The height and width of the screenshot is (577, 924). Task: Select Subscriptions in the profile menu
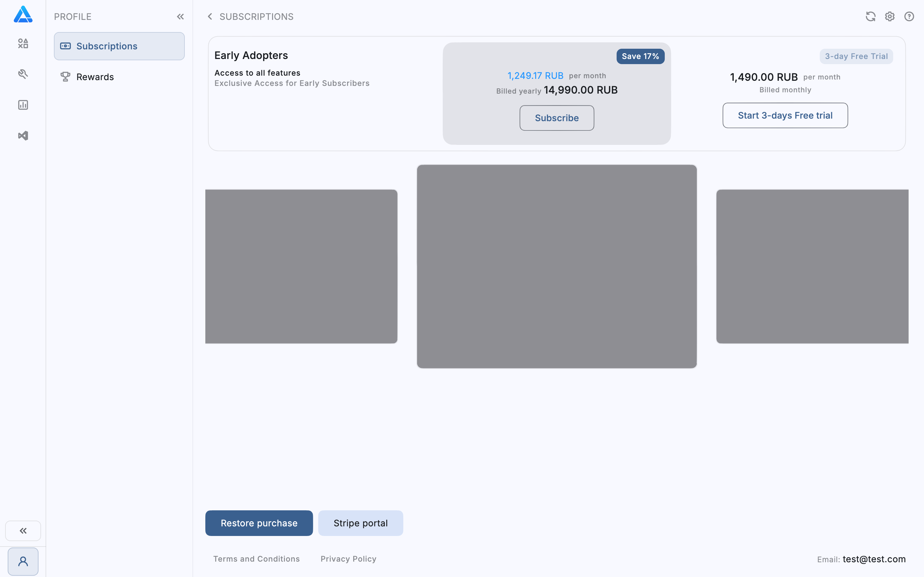tap(119, 46)
